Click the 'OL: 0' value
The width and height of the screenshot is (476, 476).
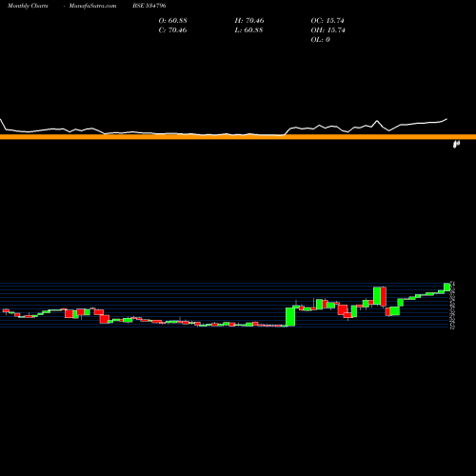click(x=321, y=40)
